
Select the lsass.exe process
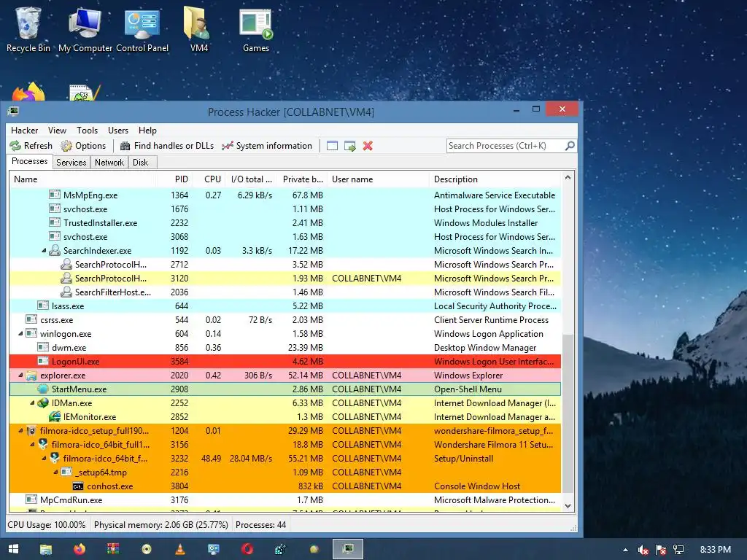[285, 306]
